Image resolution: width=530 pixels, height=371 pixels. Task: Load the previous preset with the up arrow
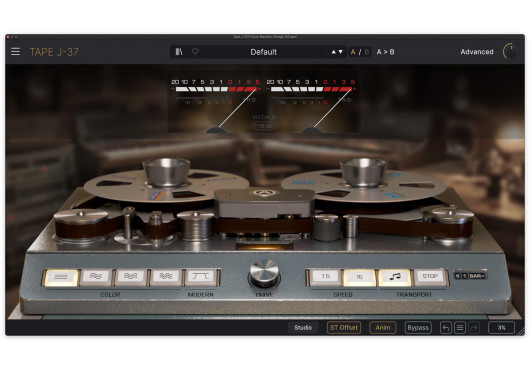(x=334, y=52)
